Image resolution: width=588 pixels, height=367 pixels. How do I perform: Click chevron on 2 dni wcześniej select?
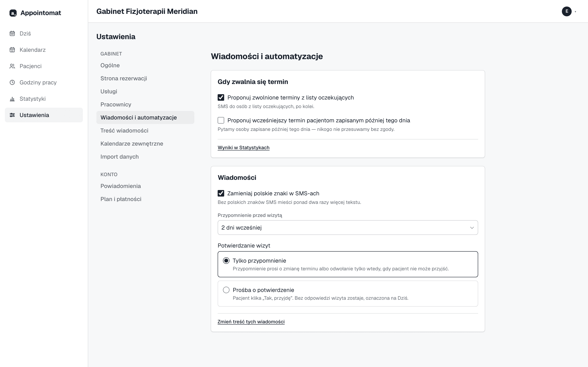(472, 228)
